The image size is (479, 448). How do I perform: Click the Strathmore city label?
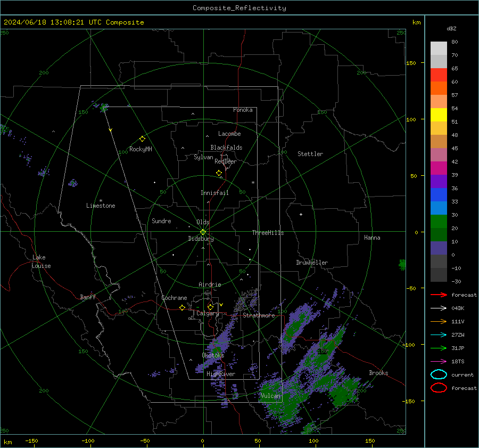point(259,315)
